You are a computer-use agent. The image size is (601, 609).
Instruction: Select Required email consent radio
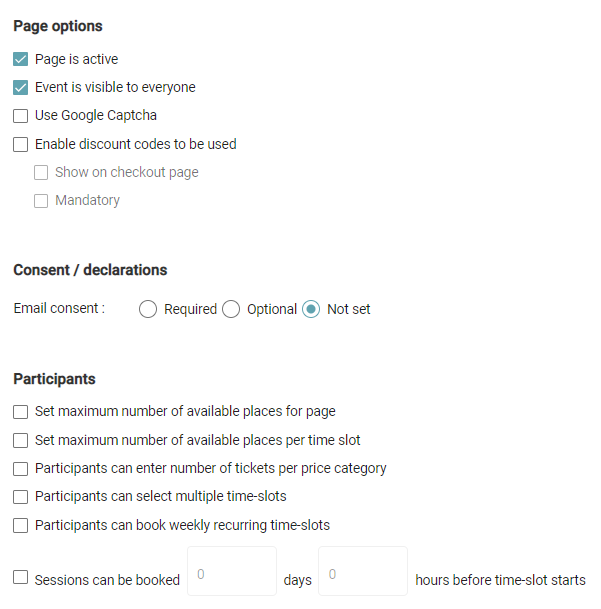pos(148,309)
